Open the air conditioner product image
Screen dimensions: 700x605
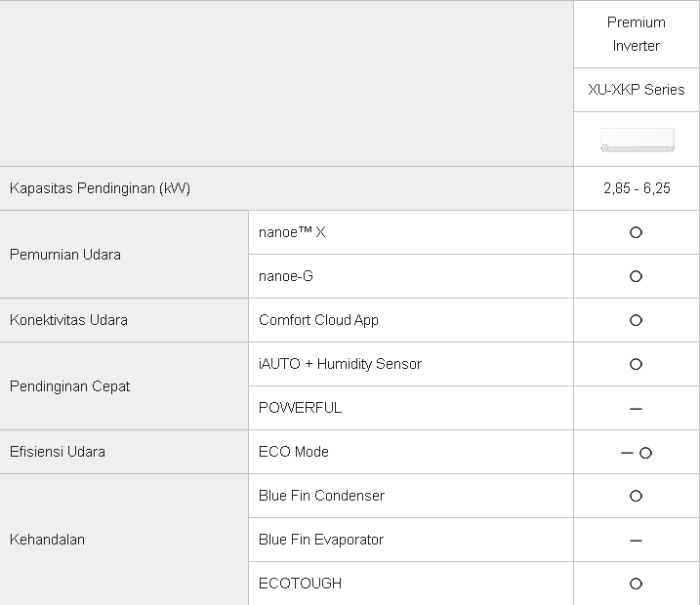[637, 140]
